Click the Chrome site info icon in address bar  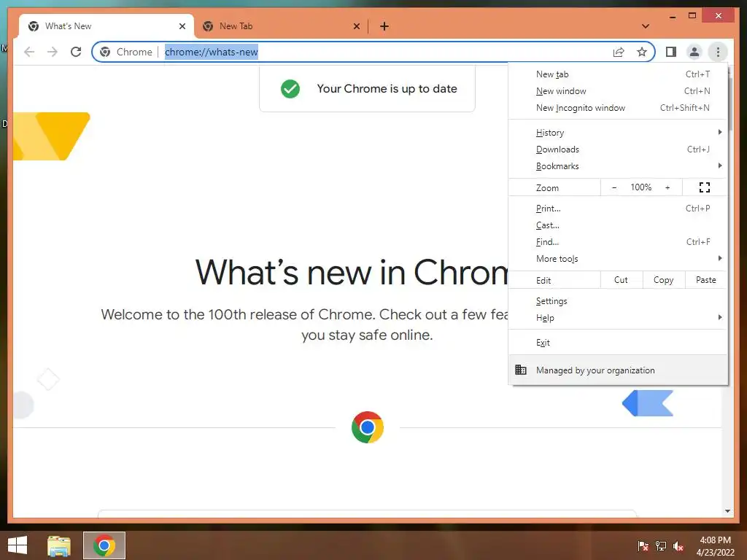(x=105, y=52)
